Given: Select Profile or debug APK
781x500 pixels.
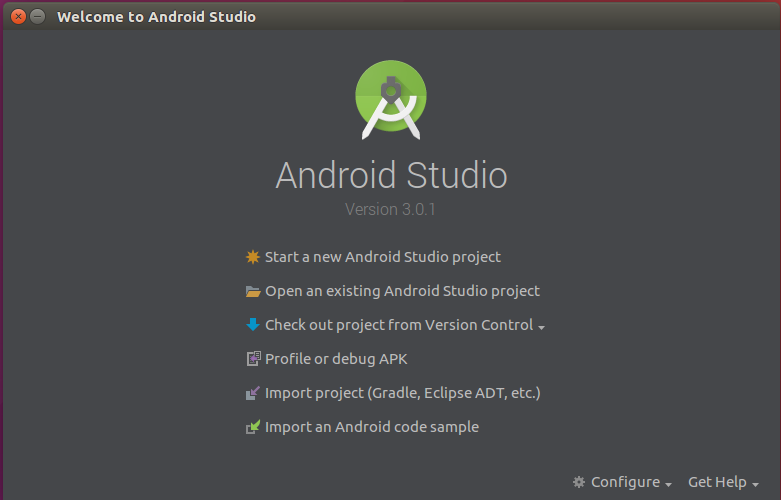Looking at the screenshot, I should click(336, 359).
